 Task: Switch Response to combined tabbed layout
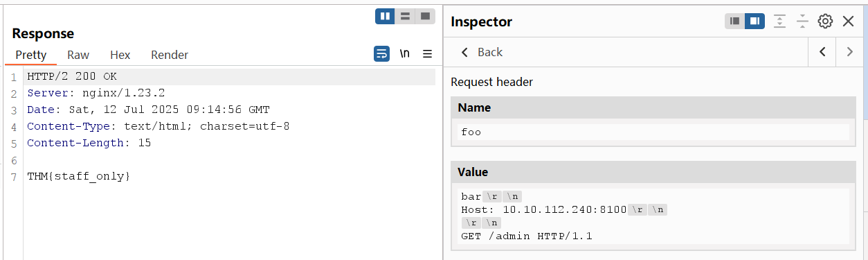pos(425,16)
